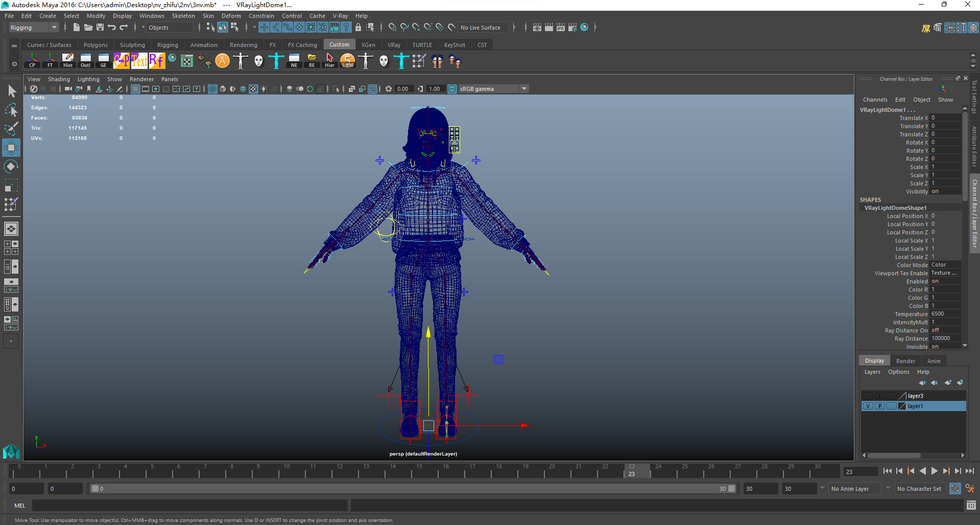Click the first white skull shelf icon
Screen dimensions: 980x525
pos(258,61)
